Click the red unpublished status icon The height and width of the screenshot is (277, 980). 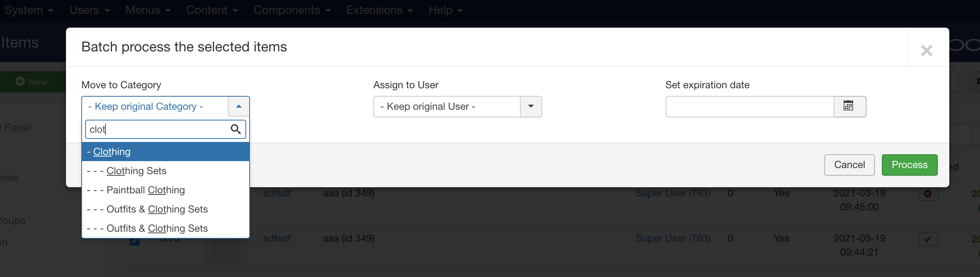928,194
